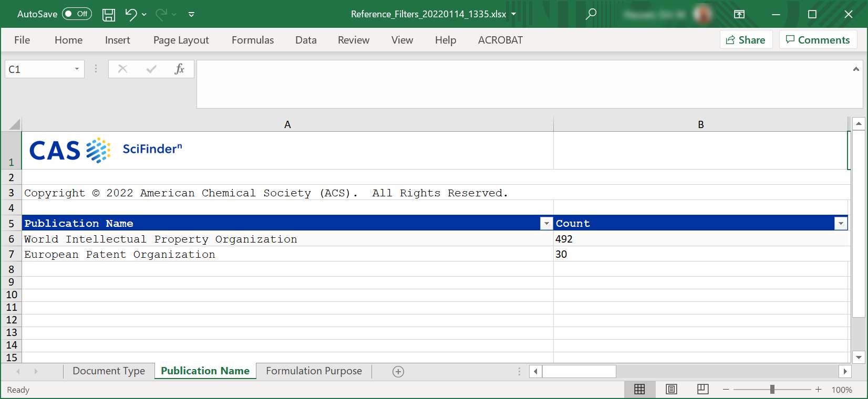Switch to Document Type sheet tab
Viewport: 868px width, 399px height.
point(109,371)
